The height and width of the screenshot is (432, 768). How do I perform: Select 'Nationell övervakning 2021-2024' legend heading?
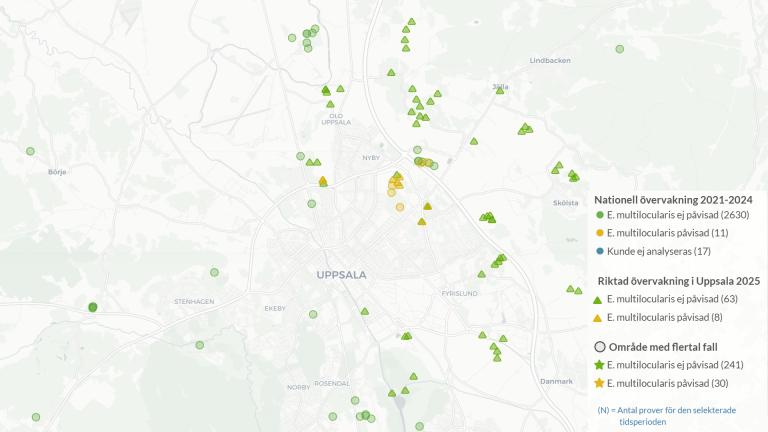673,200
